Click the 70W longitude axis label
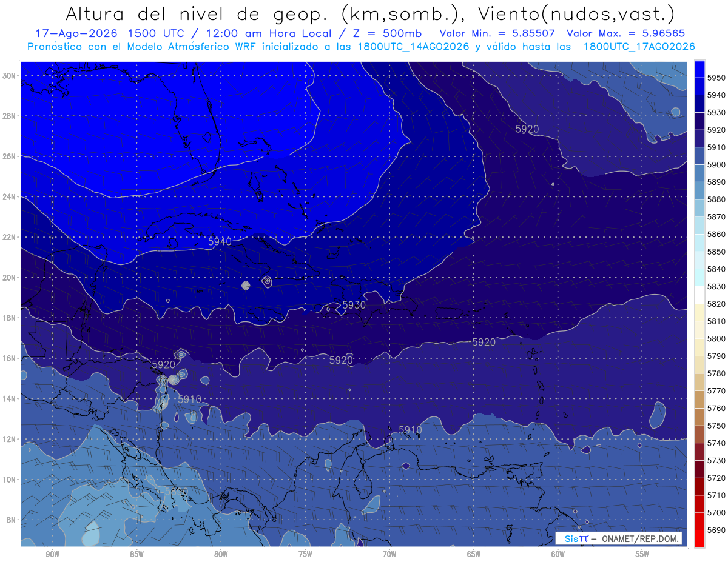728x562 pixels. [x=389, y=555]
